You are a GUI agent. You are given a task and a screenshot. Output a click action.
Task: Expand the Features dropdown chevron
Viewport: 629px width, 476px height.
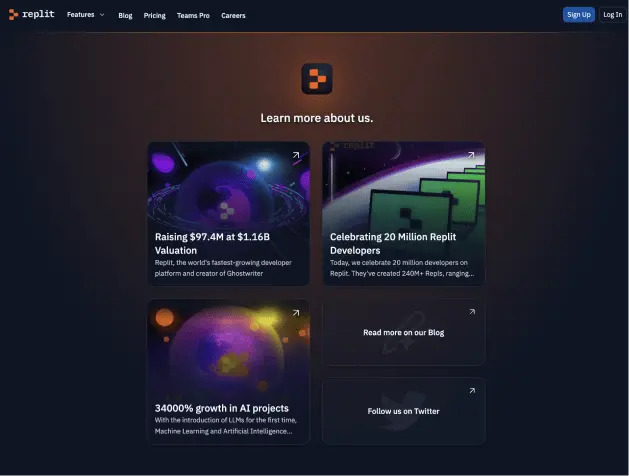pyautogui.click(x=102, y=15)
